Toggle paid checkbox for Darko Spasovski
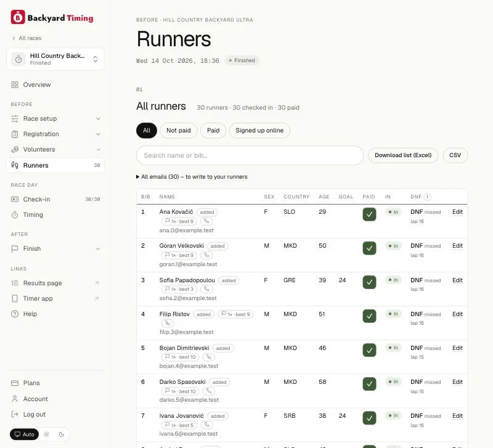The image size is (493, 448). (x=369, y=384)
